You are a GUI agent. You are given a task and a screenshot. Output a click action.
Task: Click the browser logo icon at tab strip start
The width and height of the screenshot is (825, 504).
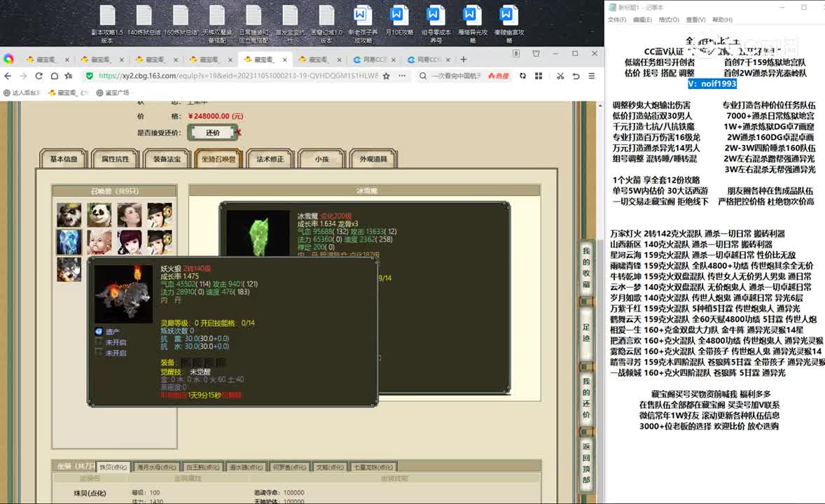pyautogui.click(x=8, y=59)
